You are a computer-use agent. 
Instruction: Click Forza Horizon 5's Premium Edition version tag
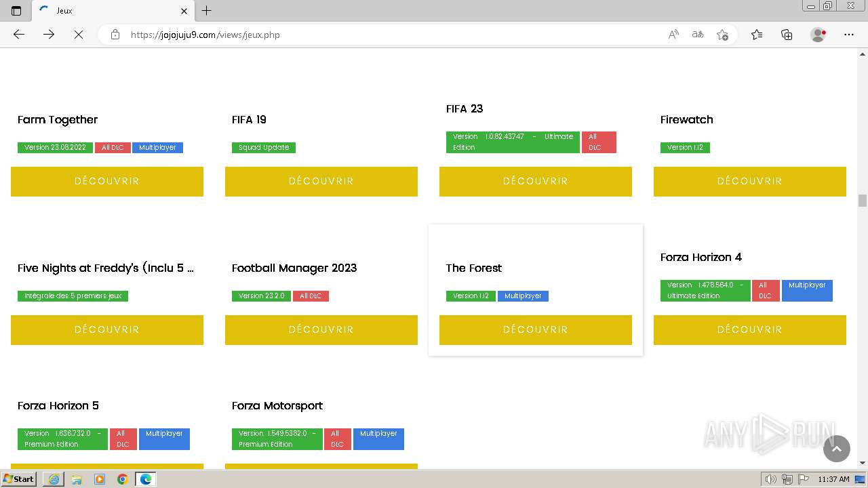(x=62, y=439)
